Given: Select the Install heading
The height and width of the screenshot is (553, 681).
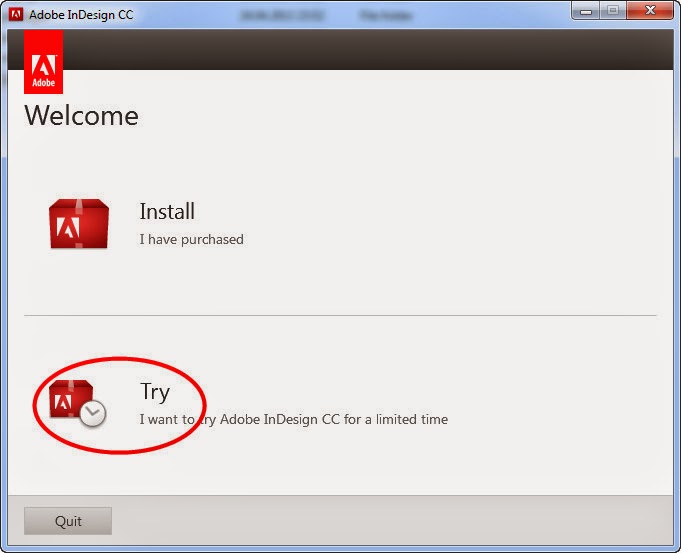Looking at the screenshot, I should click(x=167, y=212).
